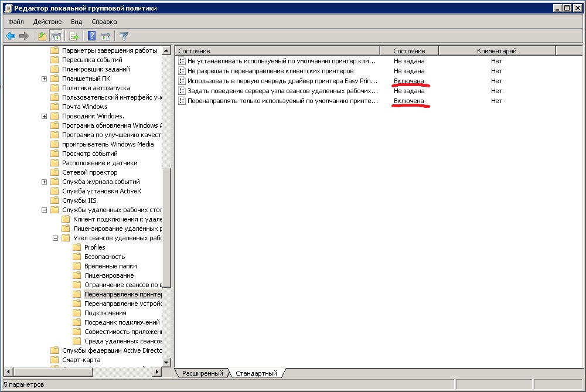586x392 pixels.
Task: Click the window title bar application icon
Action: (8, 8)
